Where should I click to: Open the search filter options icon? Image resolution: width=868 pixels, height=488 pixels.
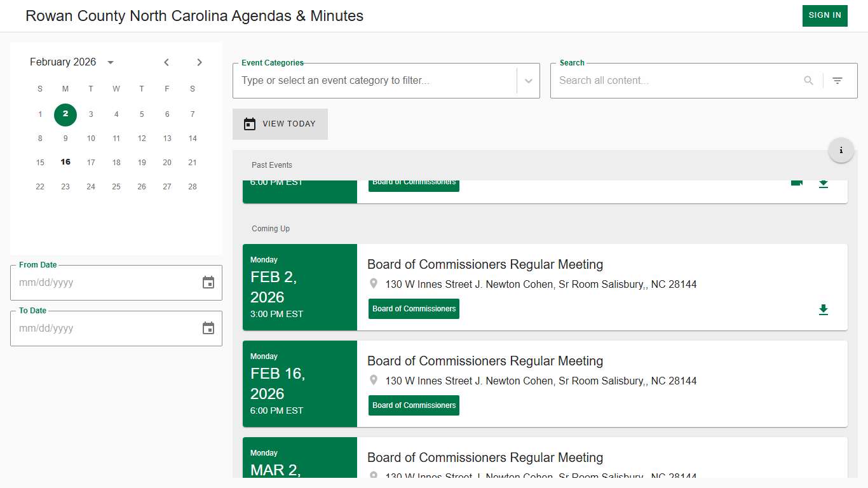(837, 80)
